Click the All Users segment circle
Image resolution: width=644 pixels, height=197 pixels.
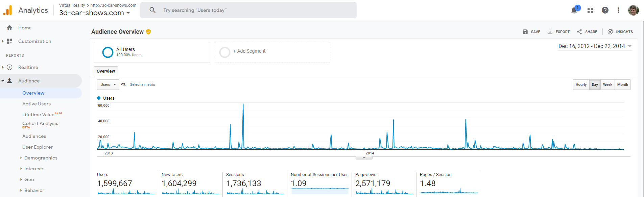click(108, 52)
